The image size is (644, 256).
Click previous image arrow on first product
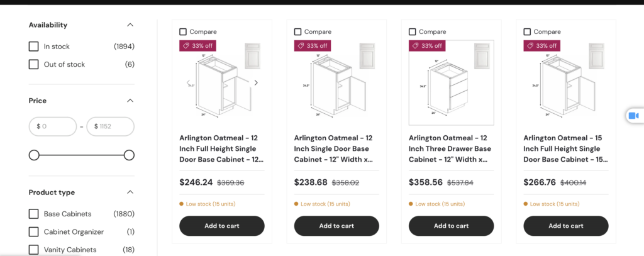tap(187, 82)
